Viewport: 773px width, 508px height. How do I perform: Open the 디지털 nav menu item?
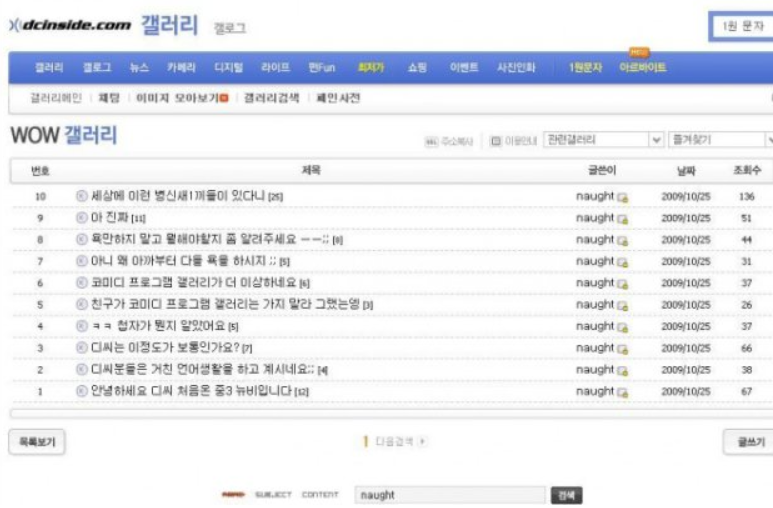[x=229, y=68]
